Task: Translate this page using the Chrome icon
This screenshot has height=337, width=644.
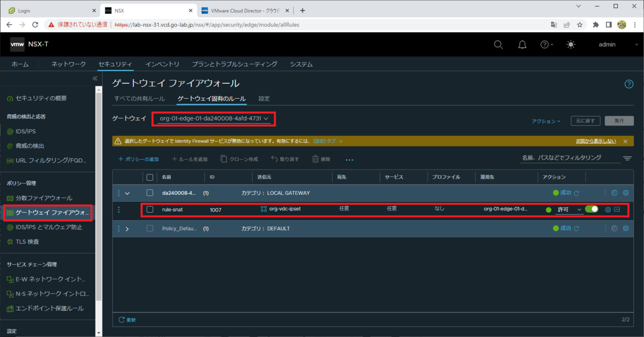Action: pyautogui.click(x=554, y=25)
